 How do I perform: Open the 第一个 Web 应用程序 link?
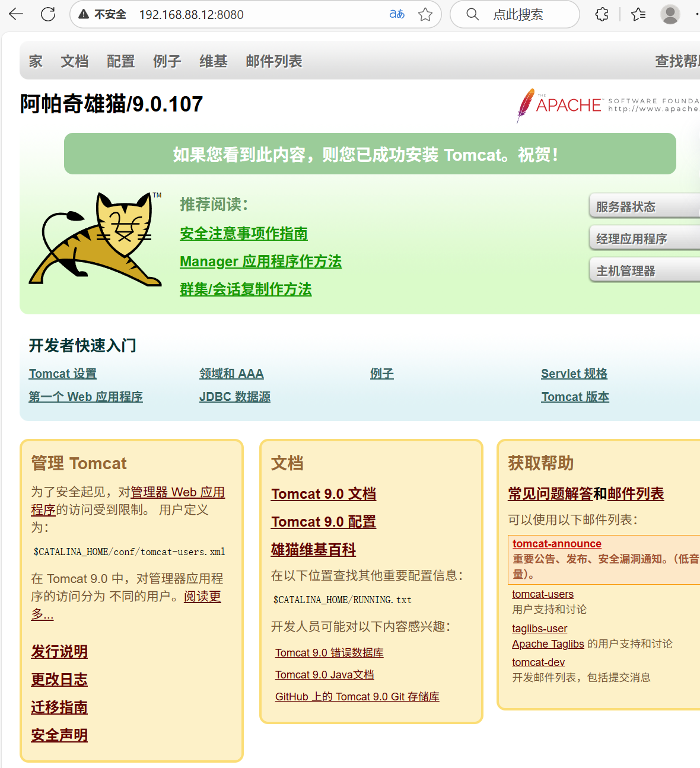coord(86,397)
